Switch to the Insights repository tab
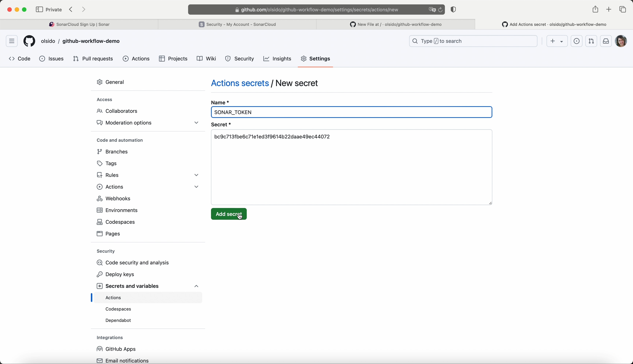The width and height of the screenshot is (633, 364). (277, 59)
